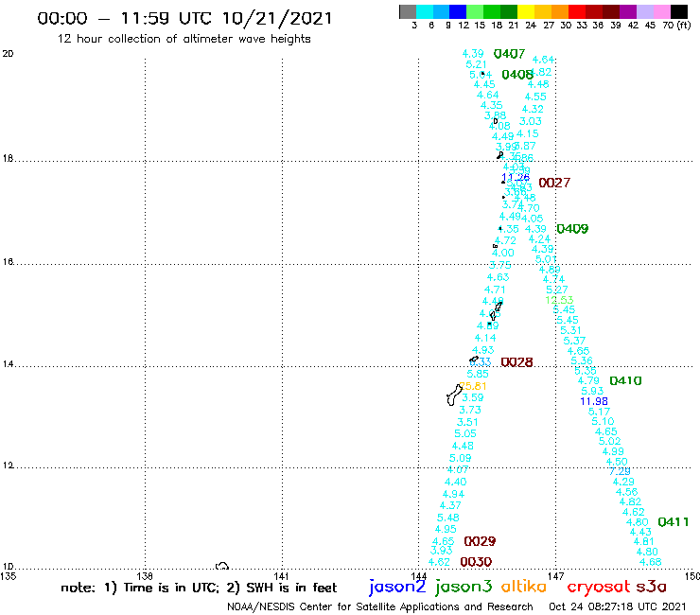Image resolution: width=700 pixels, height=615 pixels.
Task: Click the note about UTC and SWH
Action: tap(199, 588)
